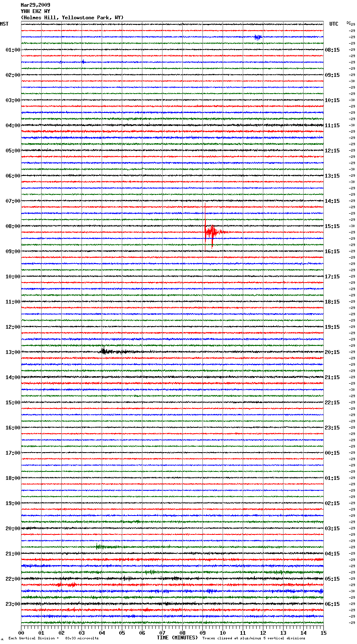Click the blue seismic burst near minute 12
The height and width of the screenshot is (644, 357).
[x=258, y=37]
